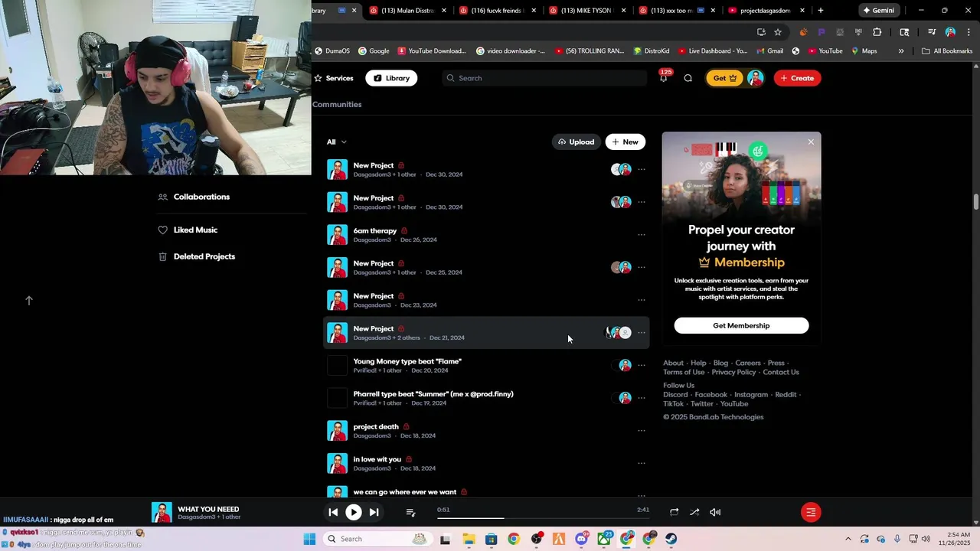The height and width of the screenshot is (551, 980).
Task: Open the user profile avatar in the header
Action: pos(755,78)
